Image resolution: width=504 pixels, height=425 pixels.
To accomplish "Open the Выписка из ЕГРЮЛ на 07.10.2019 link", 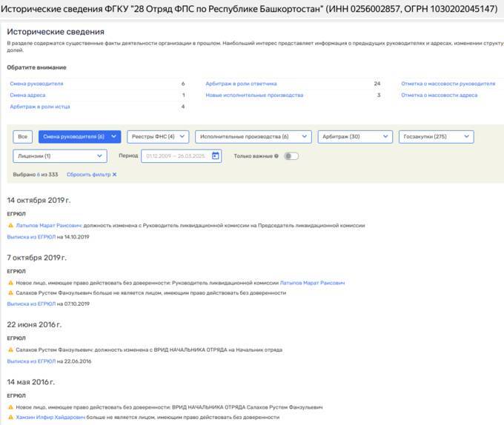I will [31, 304].
